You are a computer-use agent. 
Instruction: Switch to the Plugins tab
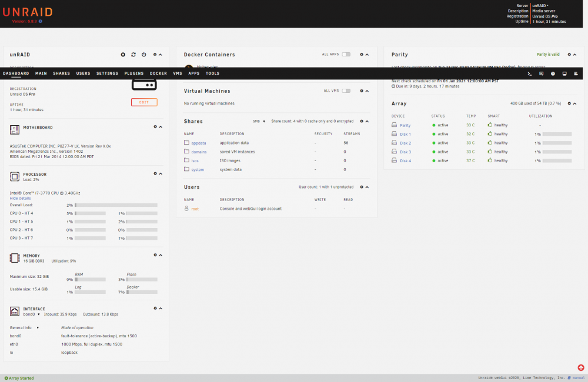coord(134,73)
